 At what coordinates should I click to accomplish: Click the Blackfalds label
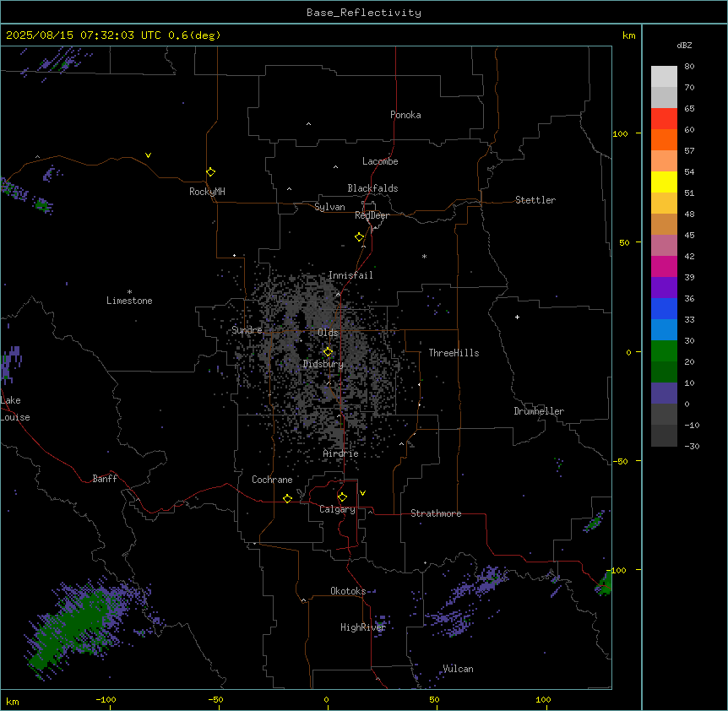click(x=372, y=188)
